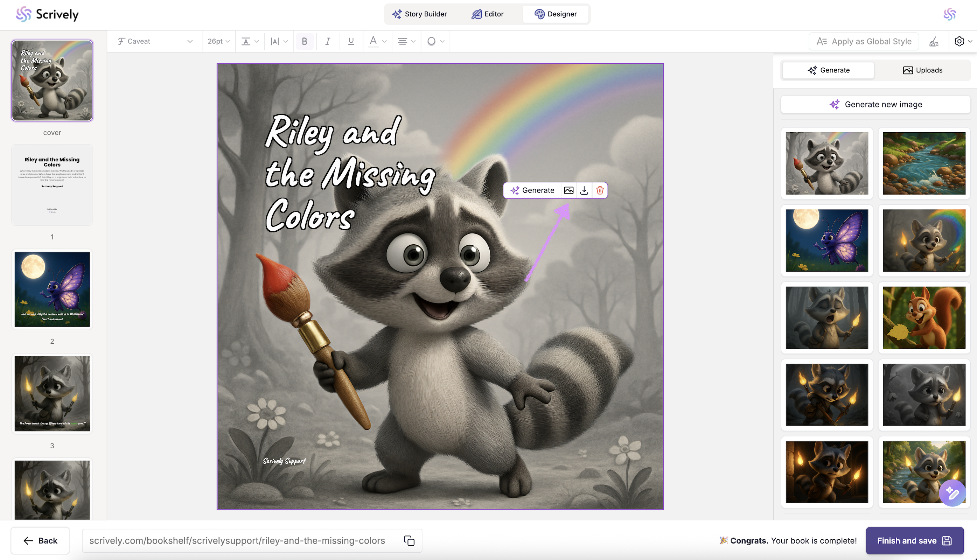This screenshot has width=977, height=560.
Task: Open the text color picker
Action: [377, 41]
